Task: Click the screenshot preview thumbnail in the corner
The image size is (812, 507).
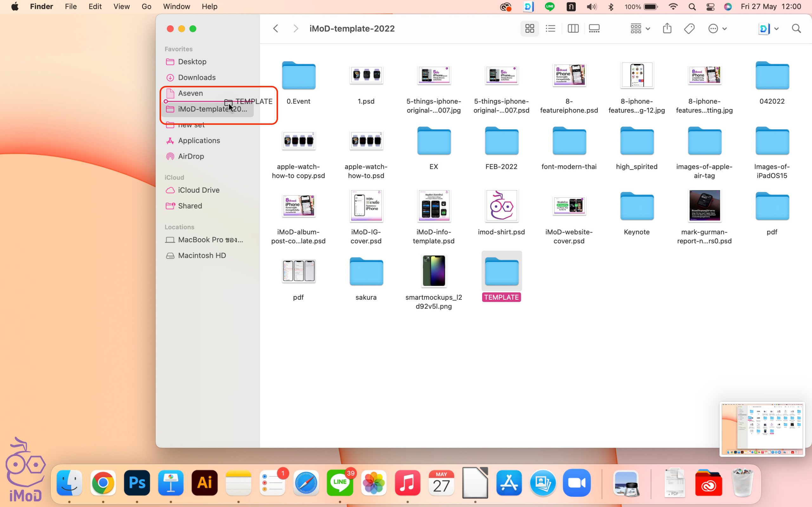Action: pyautogui.click(x=762, y=429)
